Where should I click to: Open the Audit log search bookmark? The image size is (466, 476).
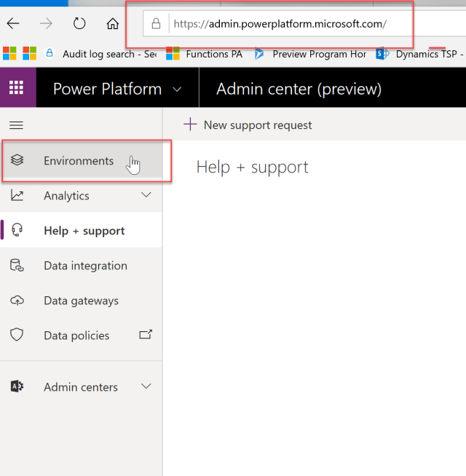[102, 53]
